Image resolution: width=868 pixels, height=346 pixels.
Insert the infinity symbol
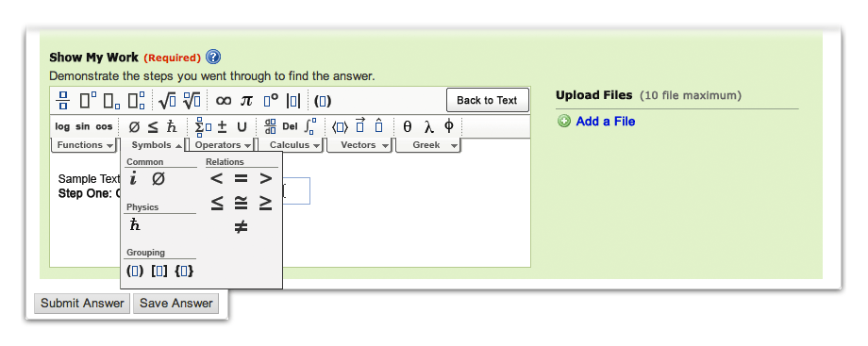223,101
